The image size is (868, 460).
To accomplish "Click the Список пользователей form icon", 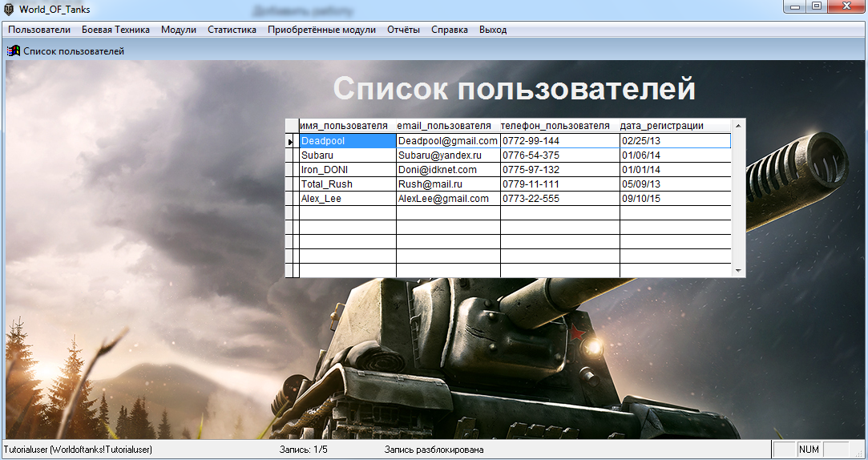I will [14, 51].
